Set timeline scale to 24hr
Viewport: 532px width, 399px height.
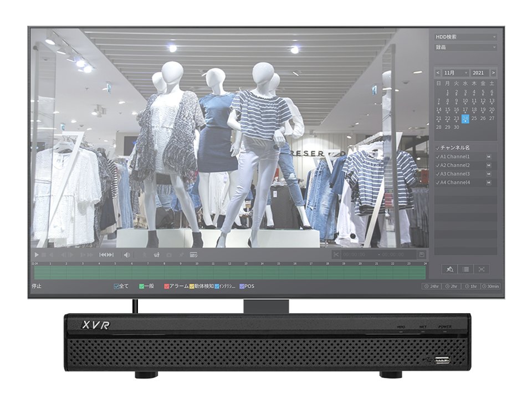tap(432, 287)
